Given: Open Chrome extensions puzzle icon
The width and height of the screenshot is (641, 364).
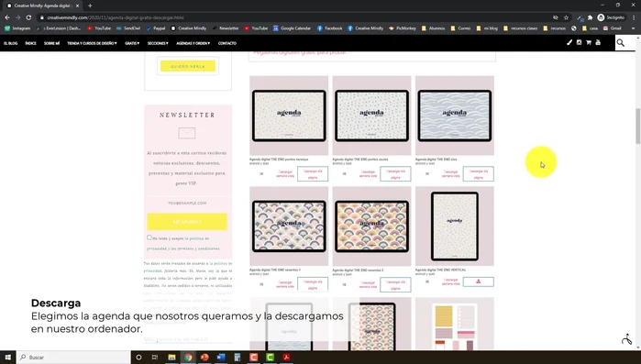Looking at the screenshot, I should pos(590,17).
